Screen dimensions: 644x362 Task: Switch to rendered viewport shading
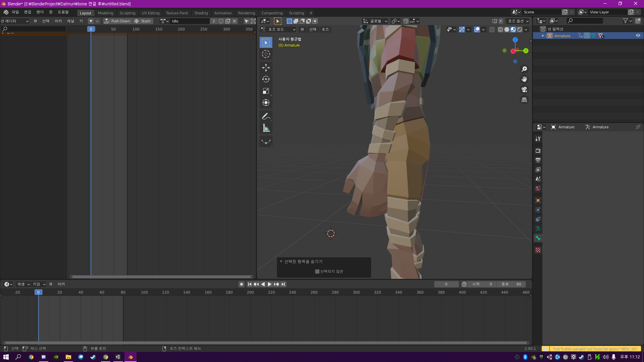coord(520,29)
